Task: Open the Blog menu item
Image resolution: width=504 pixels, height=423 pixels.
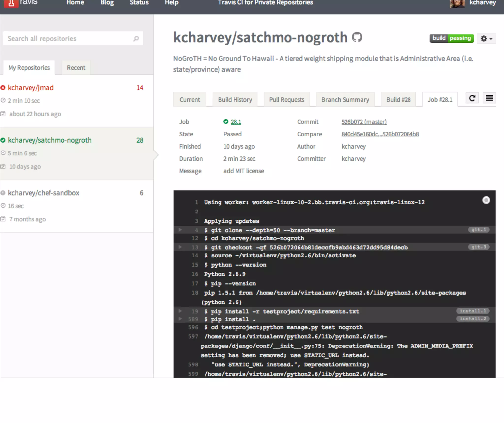Action: pyautogui.click(x=107, y=3)
